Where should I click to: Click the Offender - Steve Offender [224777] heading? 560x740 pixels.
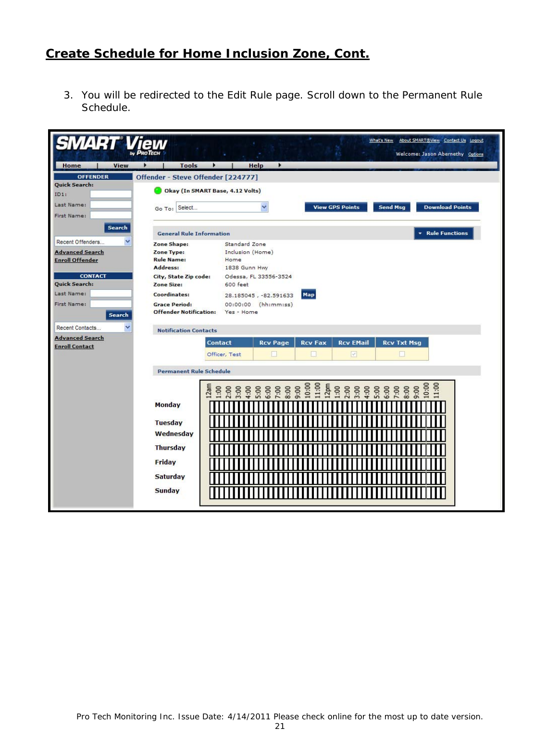point(197,177)
